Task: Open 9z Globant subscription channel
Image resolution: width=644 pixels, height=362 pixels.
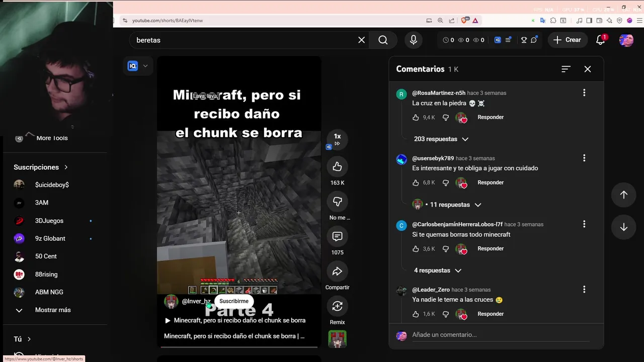Action: [50, 238]
